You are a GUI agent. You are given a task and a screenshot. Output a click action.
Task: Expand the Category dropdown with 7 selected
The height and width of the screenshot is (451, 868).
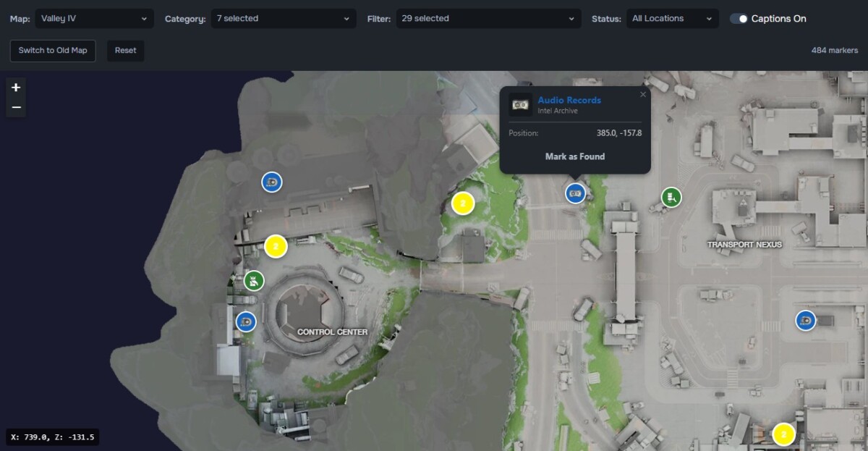point(284,19)
